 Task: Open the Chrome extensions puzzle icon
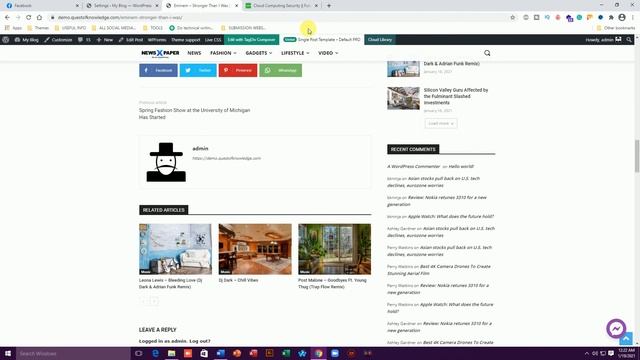pos(611,18)
